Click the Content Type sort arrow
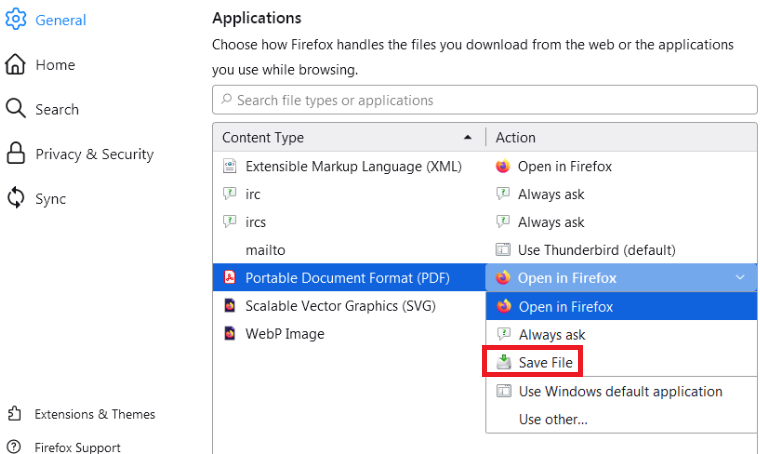This screenshot has height=454, width=760. (467, 138)
